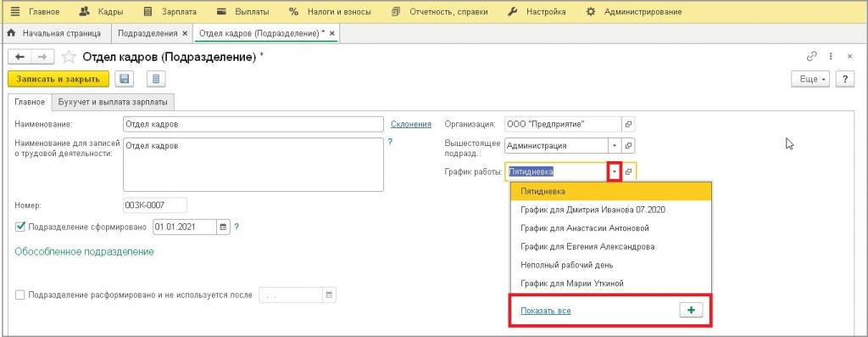This screenshot has height=337, width=868.
Task: Click the document list icon beside save
Action: tap(156, 79)
